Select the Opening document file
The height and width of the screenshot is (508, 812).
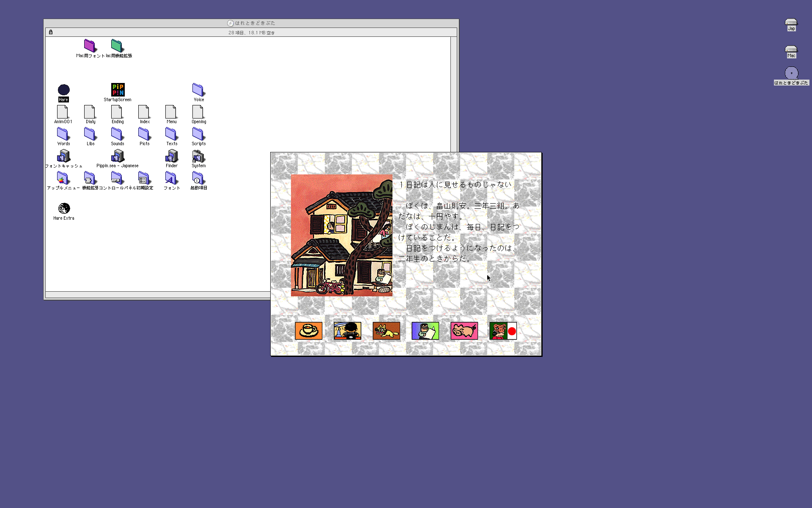coord(198,112)
